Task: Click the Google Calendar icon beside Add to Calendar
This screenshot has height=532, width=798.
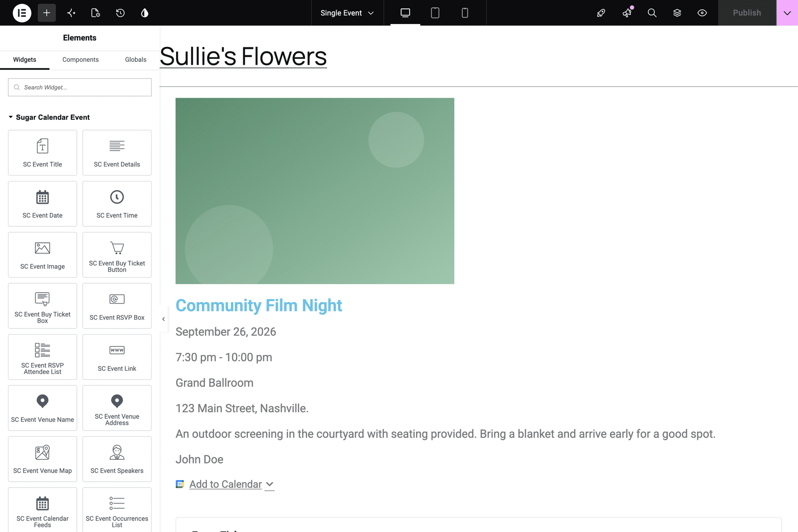Action: pyautogui.click(x=180, y=484)
